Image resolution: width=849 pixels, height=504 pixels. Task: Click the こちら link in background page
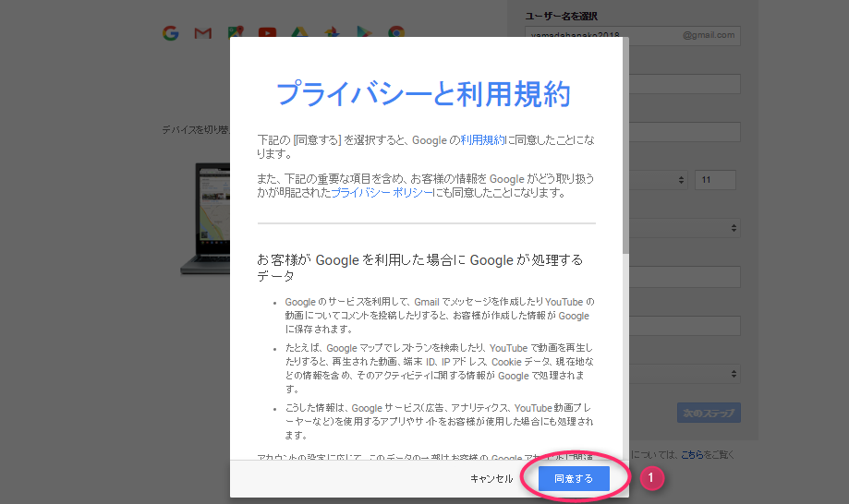(x=692, y=455)
